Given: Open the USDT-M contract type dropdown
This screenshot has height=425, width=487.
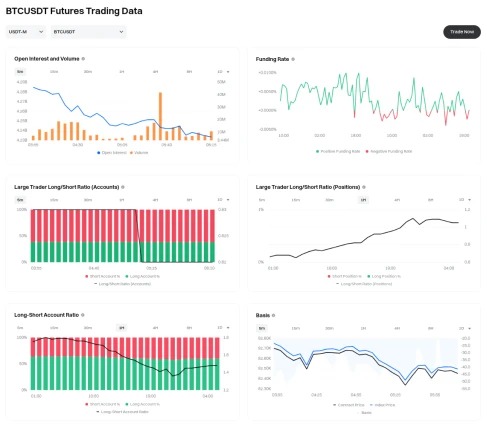Looking at the screenshot, I should (x=26, y=32).
